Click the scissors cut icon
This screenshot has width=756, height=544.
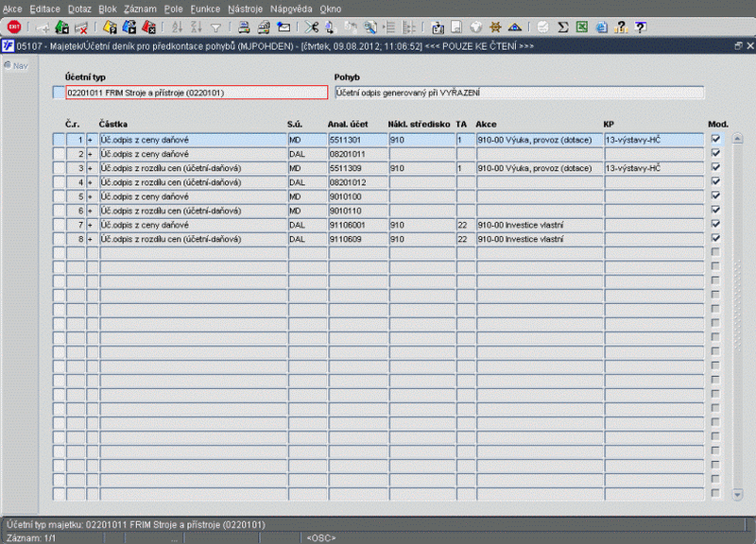point(312,27)
